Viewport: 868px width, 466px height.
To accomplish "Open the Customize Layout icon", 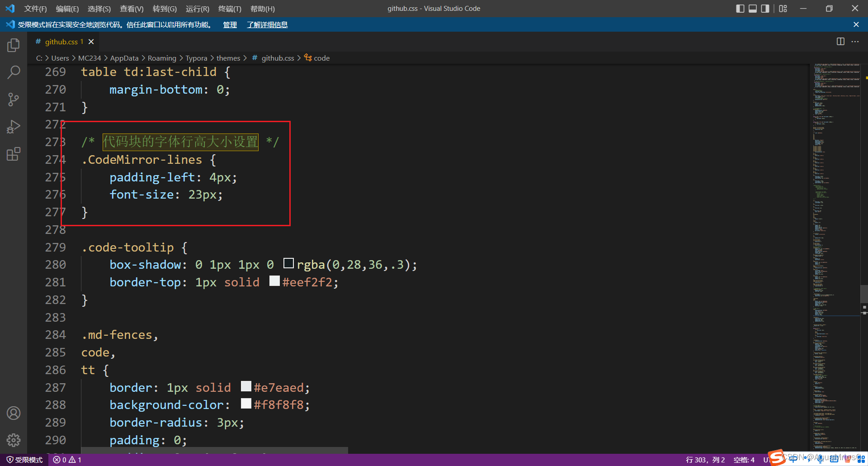I will (x=783, y=9).
